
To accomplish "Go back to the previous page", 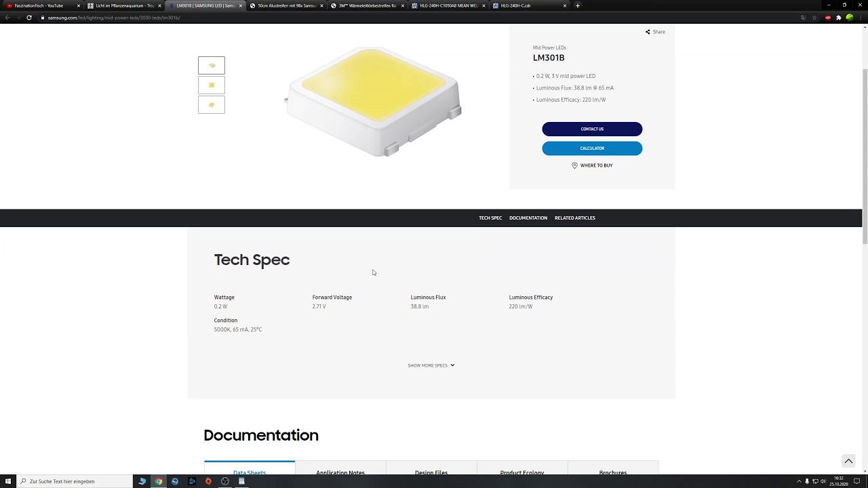I will 7,18.
